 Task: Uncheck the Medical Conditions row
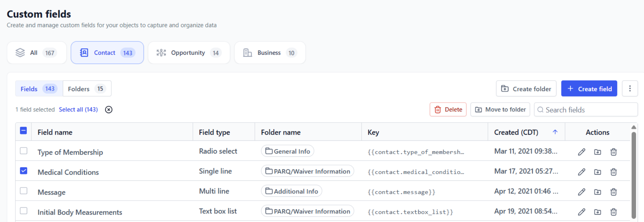[x=23, y=171]
